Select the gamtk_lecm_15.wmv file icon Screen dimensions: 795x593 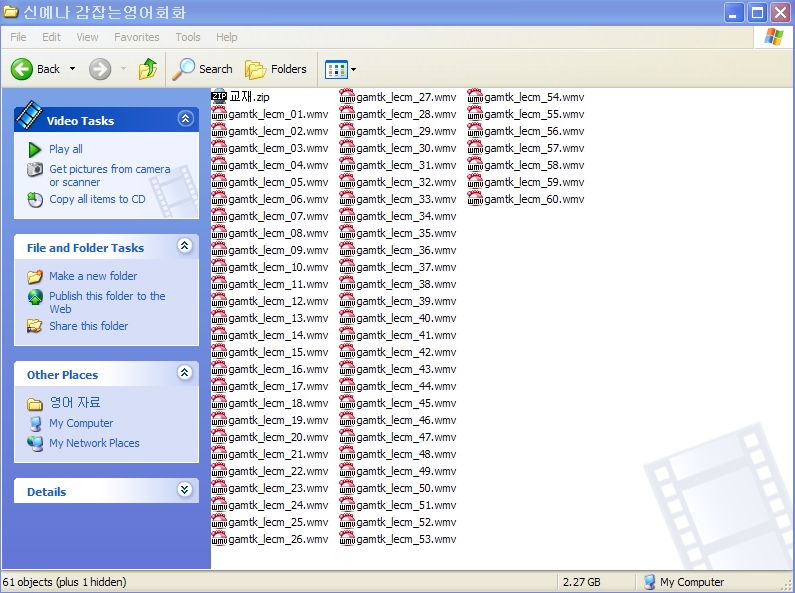pos(219,352)
